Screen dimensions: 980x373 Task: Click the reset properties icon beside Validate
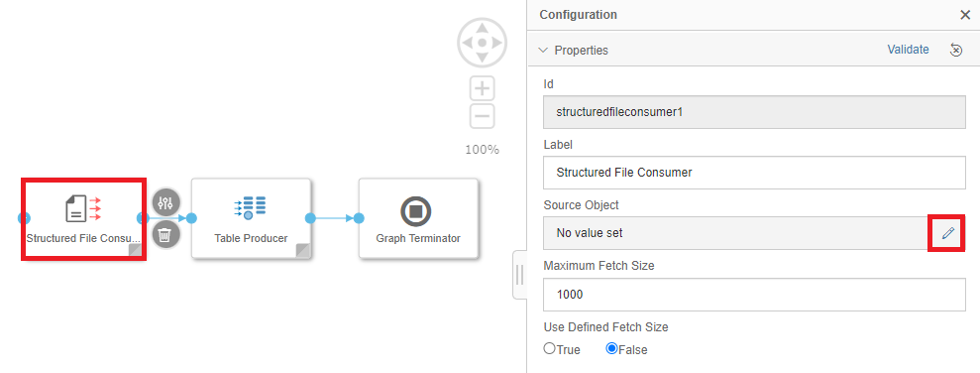click(x=956, y=50)
